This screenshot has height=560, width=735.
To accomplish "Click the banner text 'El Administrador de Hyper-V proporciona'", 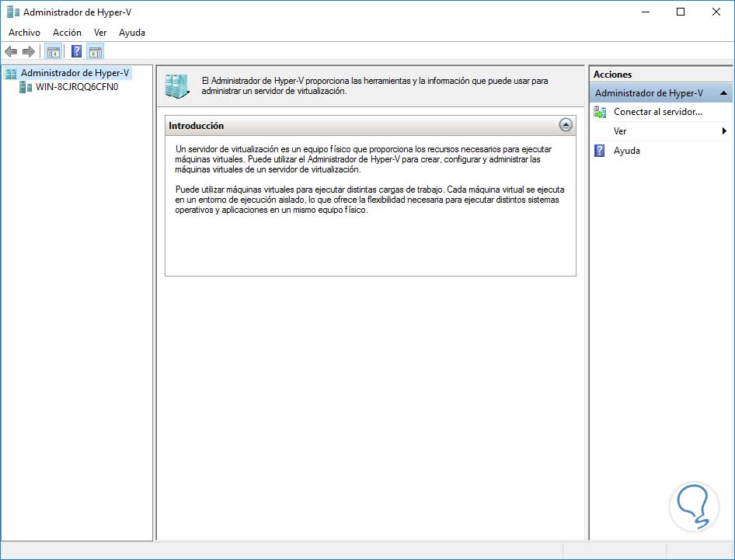I will pos(374,85).
